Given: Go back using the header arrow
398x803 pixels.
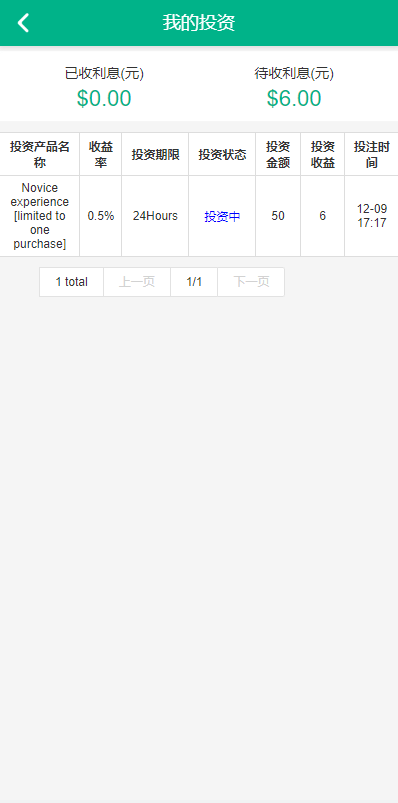Looking at the screenshot, I should [x=23, y=23].
